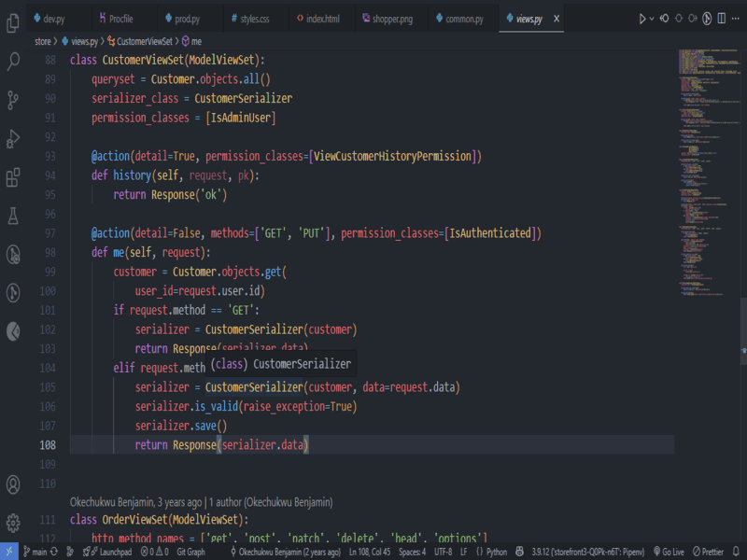Open the Source Control view
This screenshot has height=560, width=747.
[x=14, y=100]
